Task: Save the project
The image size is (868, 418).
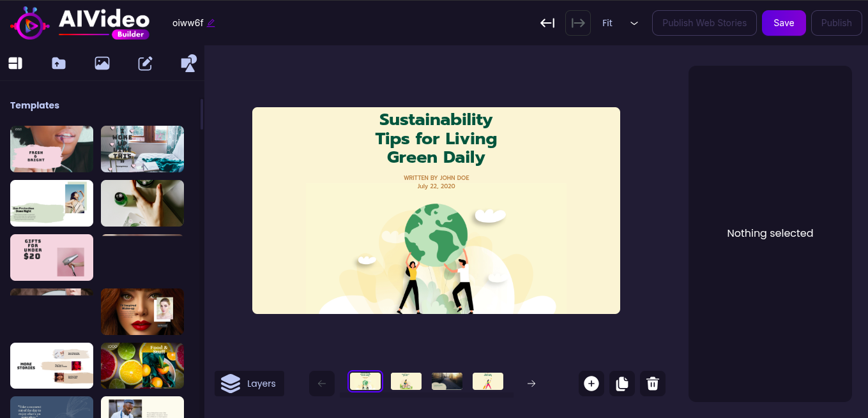Action: point(784,22)
